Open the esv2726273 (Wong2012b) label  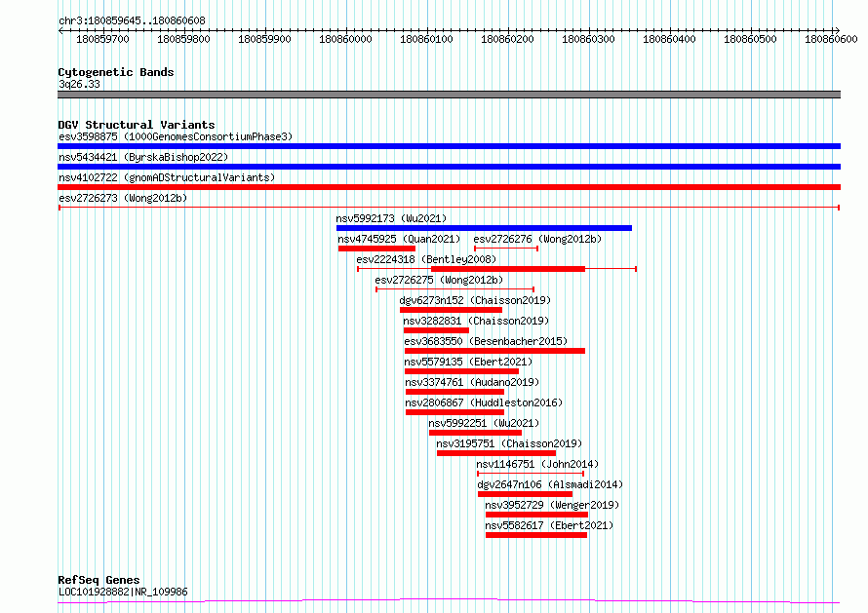(x=123, y=198)
